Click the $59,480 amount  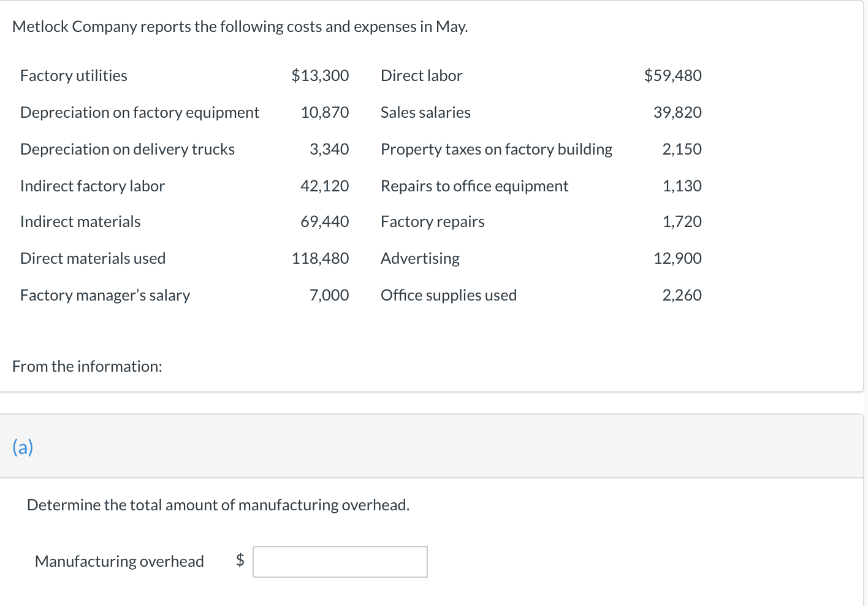[x=673, y=75]
